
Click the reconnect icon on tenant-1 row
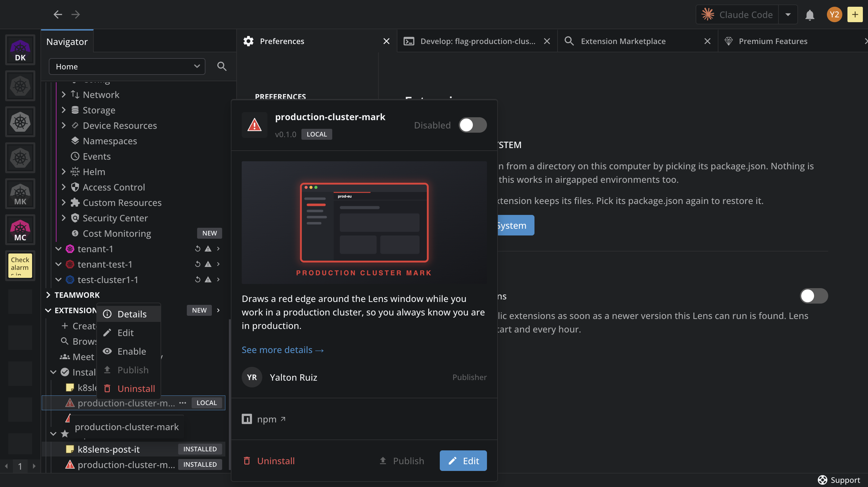[198, 249]
